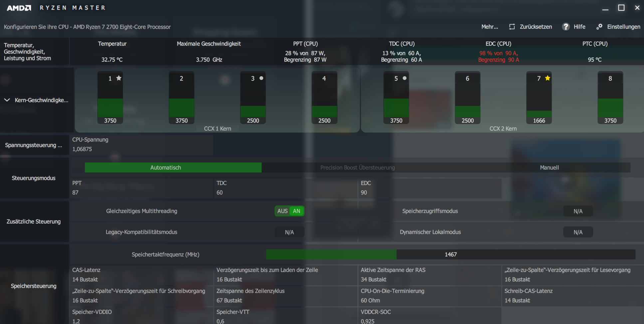Click the Temperatur 32.75 °C reading
Screen dimensions: 644x324
pos(112,60)
